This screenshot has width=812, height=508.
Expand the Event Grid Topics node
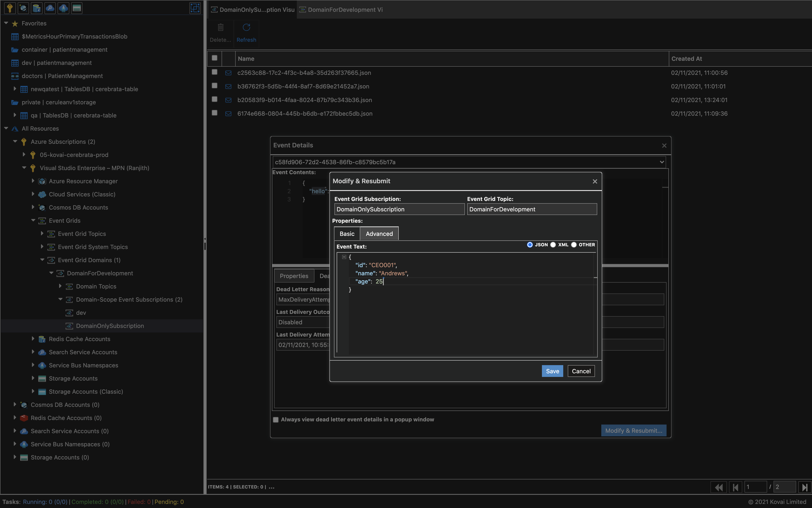pos(42,233)
